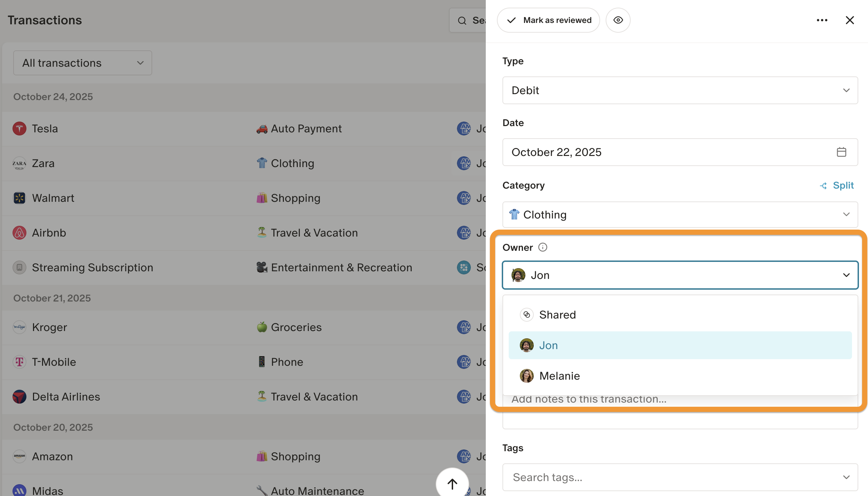Click the search magnifier icon
Viewport: 868px width, 496px height.
[462, 21]
